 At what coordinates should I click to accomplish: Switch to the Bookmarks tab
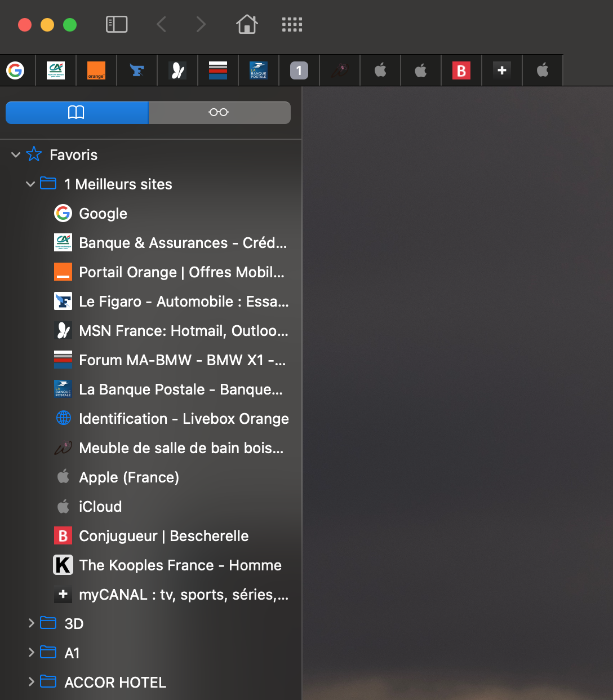tap(77, 112)
